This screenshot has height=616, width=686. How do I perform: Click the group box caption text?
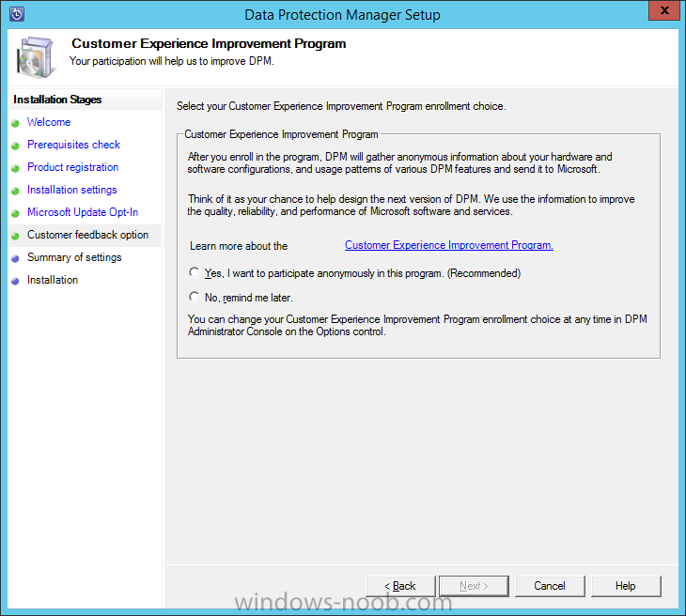[x=281, y=134]
